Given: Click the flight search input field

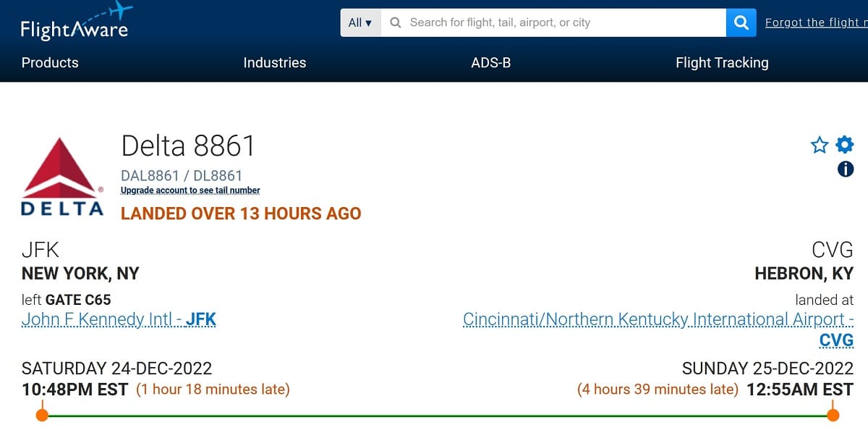Looking at the screenshot, I should 553,22.
